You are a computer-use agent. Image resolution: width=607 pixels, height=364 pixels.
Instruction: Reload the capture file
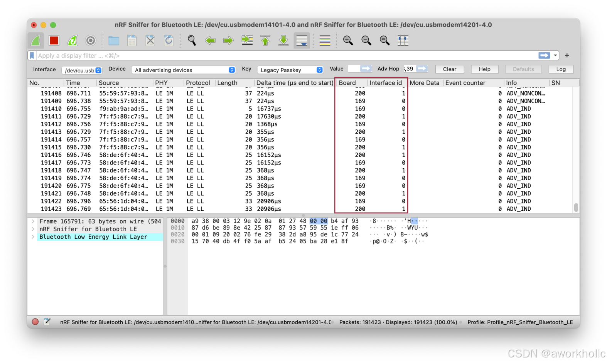click(169, 40)
